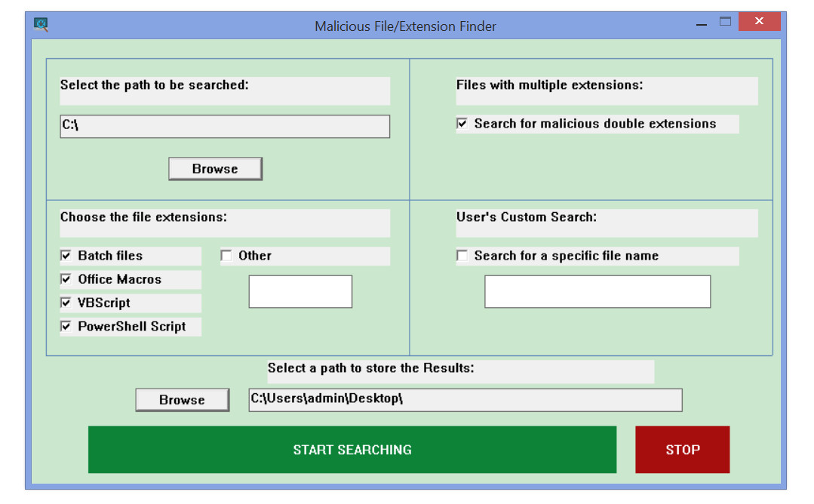
Task: Click the green START SEARCHING button
Action: [x=352, y=450]
